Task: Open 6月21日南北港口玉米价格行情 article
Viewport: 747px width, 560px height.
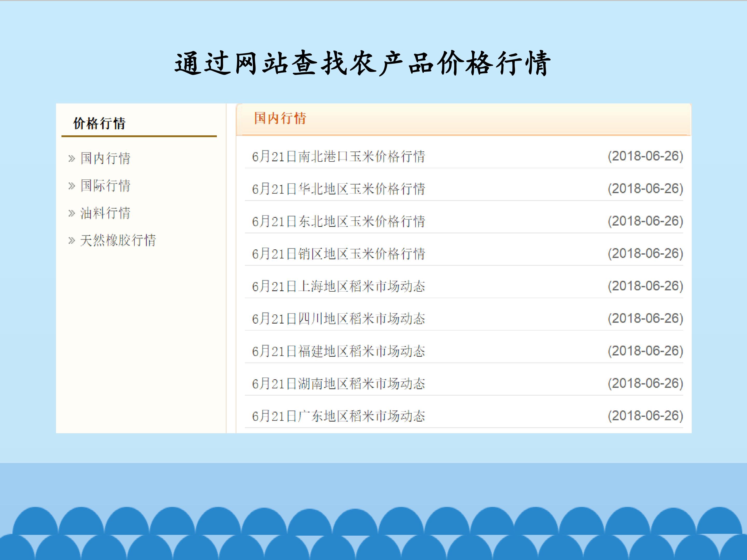Action: 338,157
